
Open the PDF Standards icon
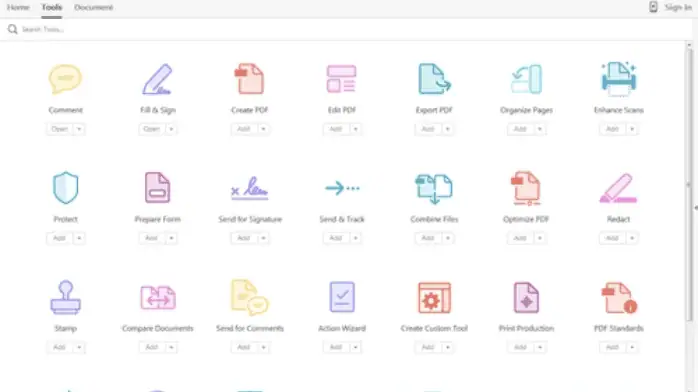(x=619, y=297)
